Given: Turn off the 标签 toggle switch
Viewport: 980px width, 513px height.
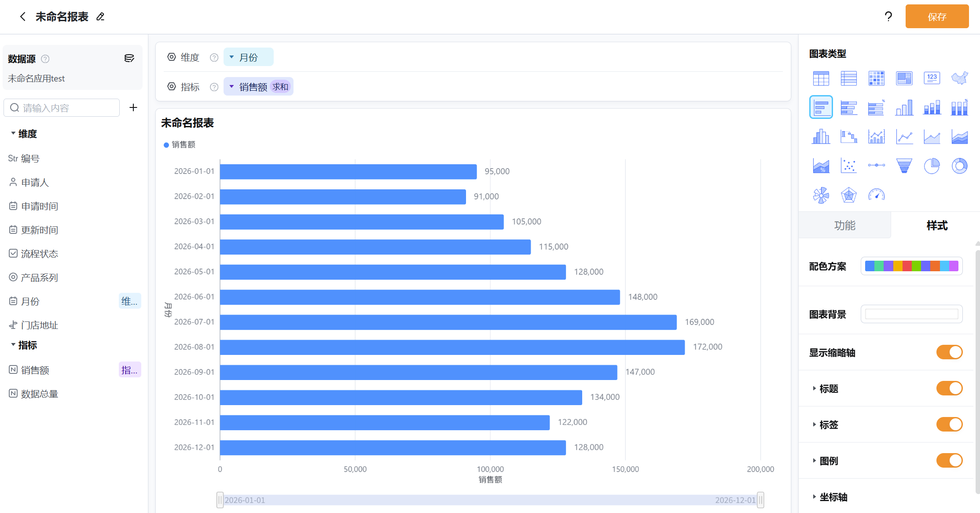Looking at the screenshot, I should point(949,424).
